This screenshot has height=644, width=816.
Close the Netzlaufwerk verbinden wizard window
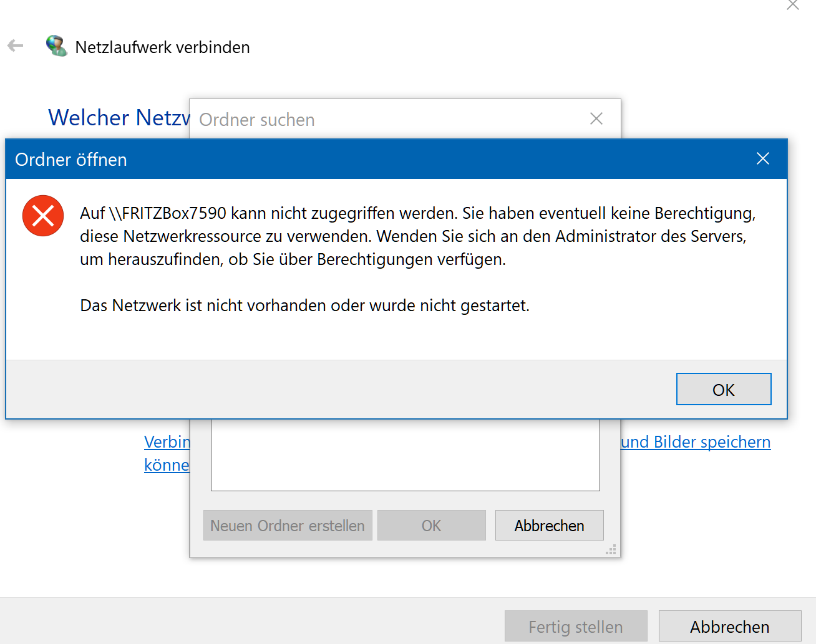coord(792,5)
